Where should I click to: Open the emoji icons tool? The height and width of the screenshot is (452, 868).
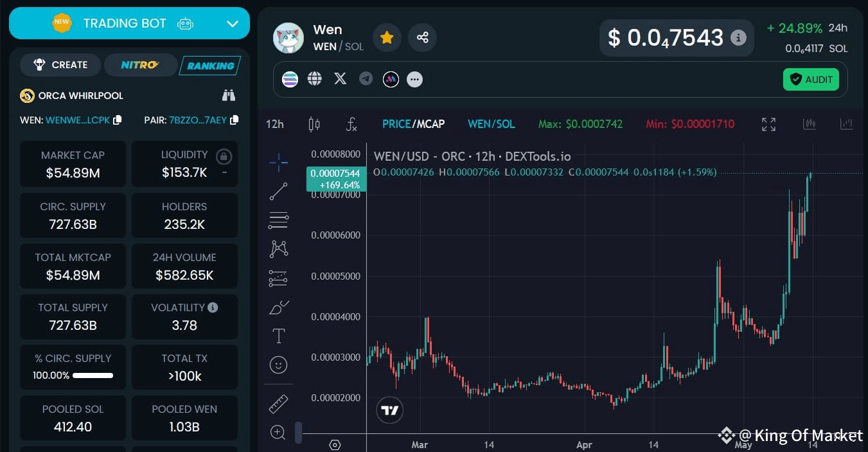[x=278, y=365]
